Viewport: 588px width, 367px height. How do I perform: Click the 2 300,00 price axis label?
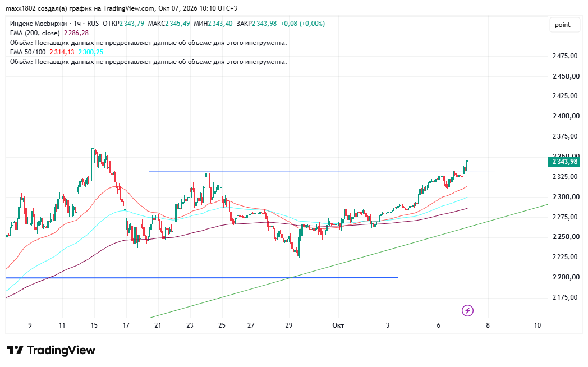(566, 197)
